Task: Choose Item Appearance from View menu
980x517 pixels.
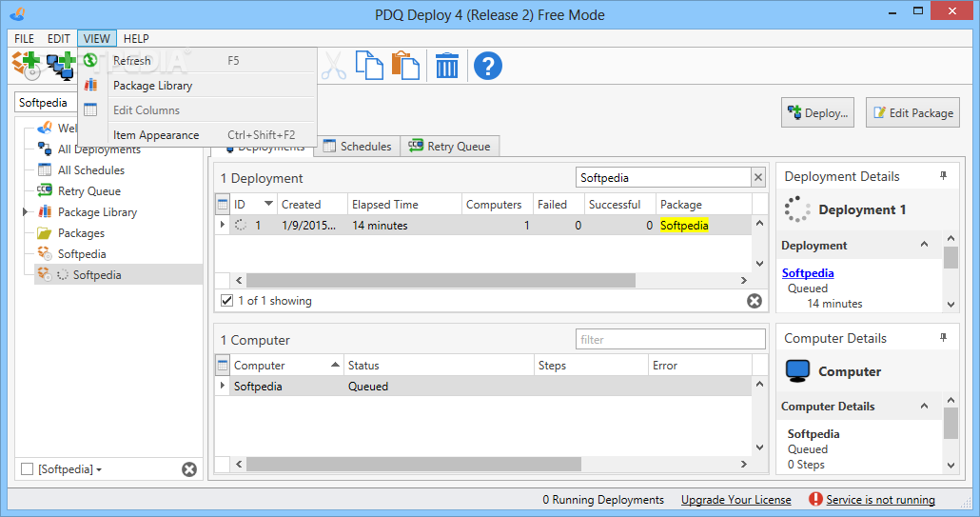Action: click(x=197, y=135)
